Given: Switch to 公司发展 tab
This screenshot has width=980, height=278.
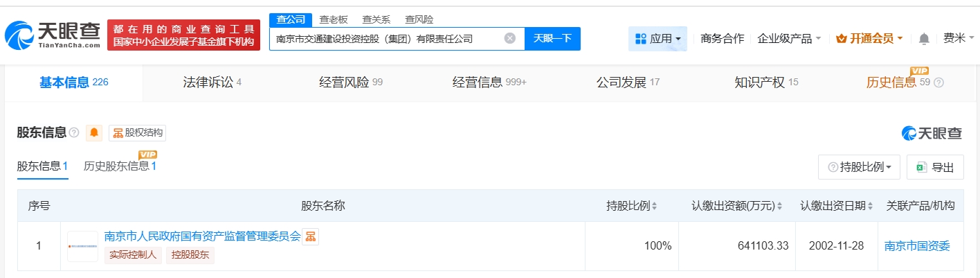Looking at the screenshot, I should (628, 82).
